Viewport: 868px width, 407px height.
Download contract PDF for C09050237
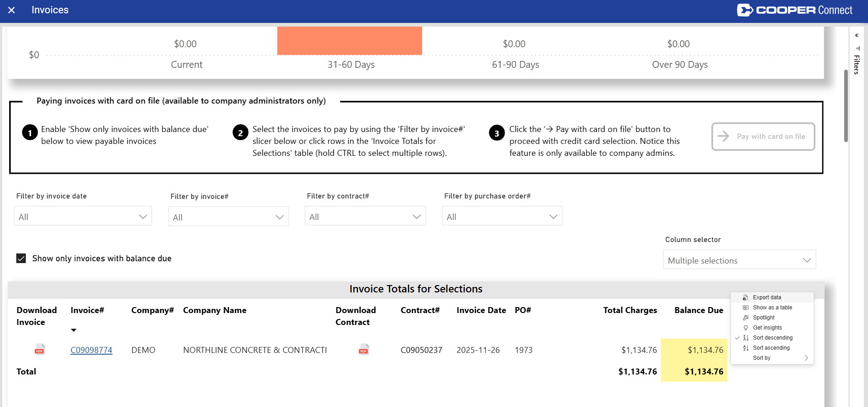[x=364, y=349]
